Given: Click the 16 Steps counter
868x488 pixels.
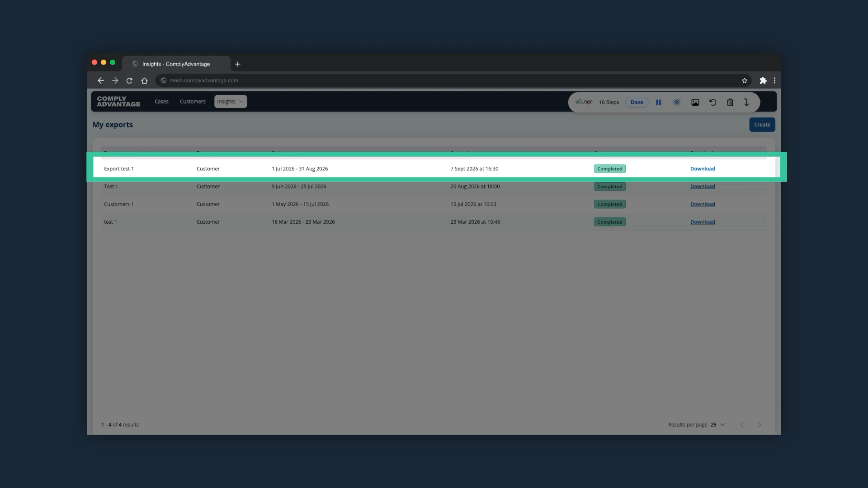Looking at the screenshot, I should point(609,102).
